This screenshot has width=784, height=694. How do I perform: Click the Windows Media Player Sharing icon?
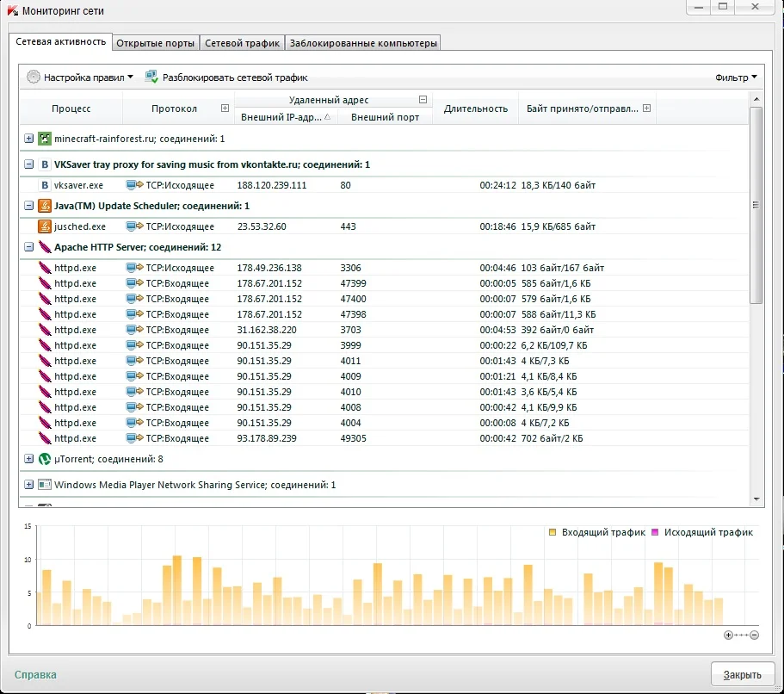(x=45, y=485)
